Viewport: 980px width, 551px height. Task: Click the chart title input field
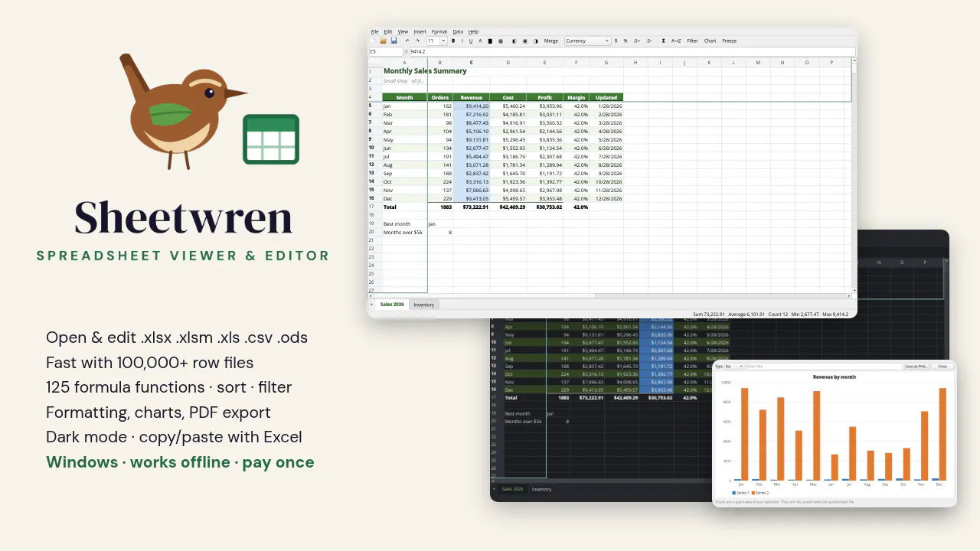[824, 367]
